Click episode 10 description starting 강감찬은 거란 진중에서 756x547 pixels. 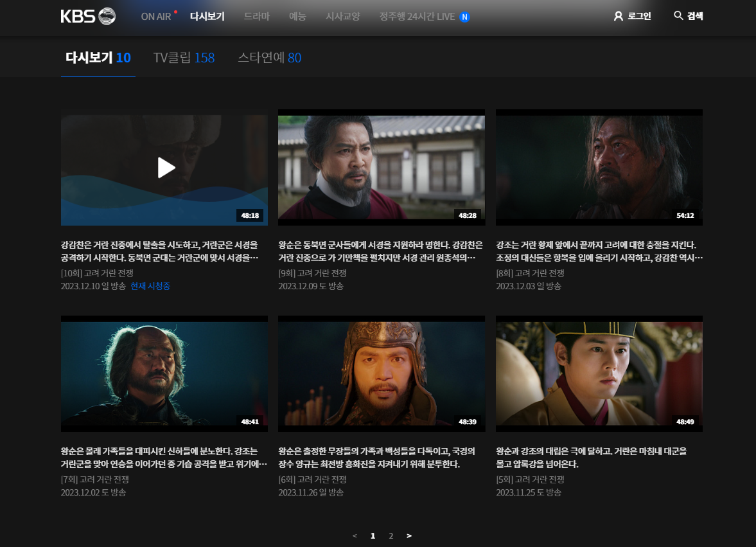[159, 251]
